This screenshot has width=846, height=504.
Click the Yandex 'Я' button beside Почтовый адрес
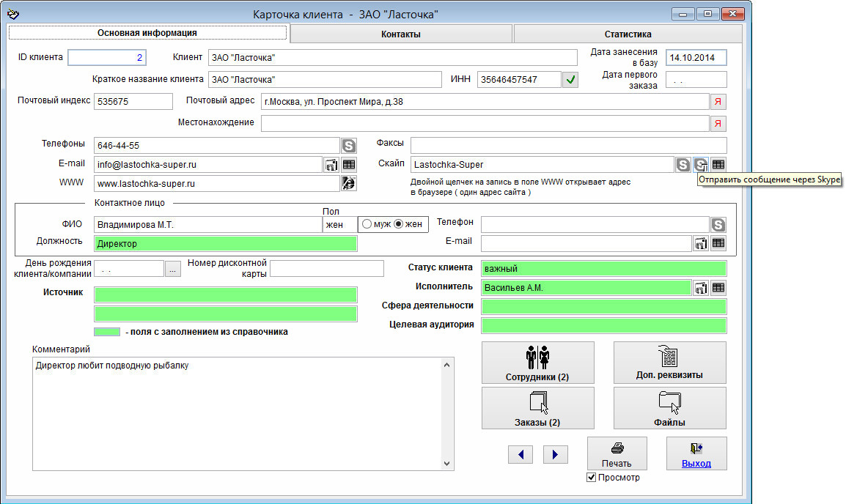pos(718,102)
